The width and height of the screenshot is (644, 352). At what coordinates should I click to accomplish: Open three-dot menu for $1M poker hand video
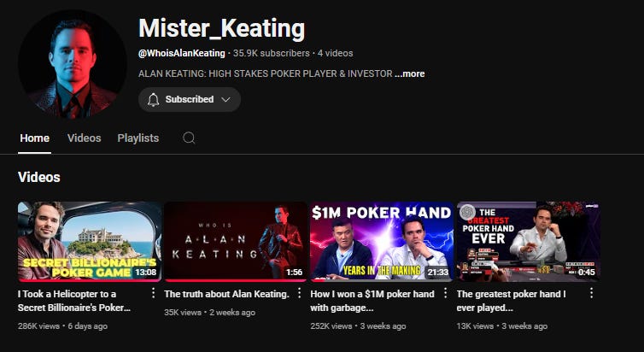(445, 293)
